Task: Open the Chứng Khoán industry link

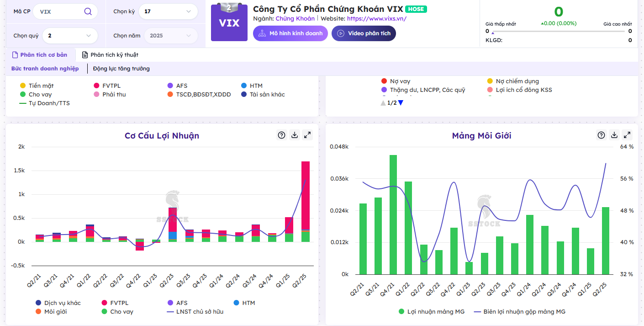Action: [295, 19]
